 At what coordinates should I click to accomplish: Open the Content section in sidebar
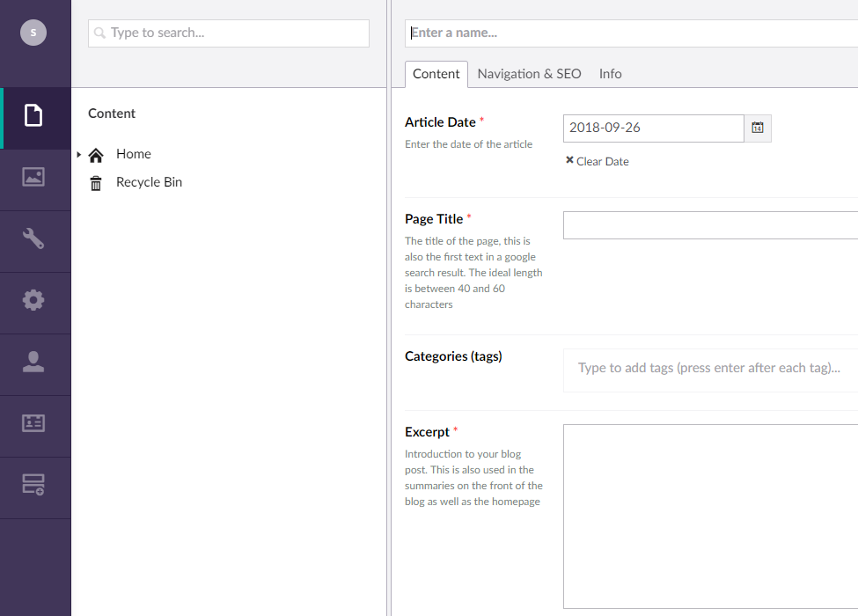(x=33, y=115)
